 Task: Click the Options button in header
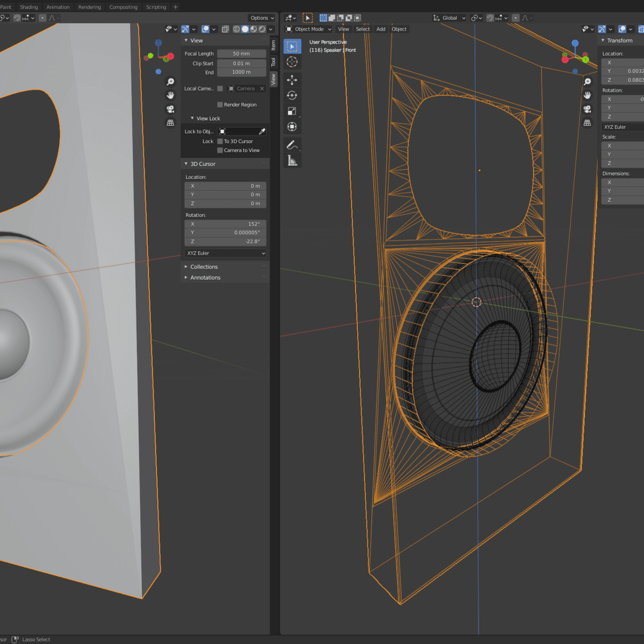tap(262, 18)
